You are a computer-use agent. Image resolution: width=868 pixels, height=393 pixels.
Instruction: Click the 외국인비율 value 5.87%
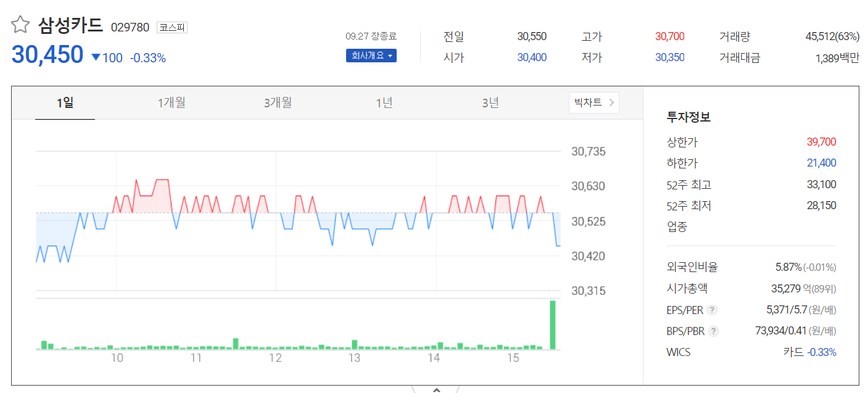coord(788,267)
